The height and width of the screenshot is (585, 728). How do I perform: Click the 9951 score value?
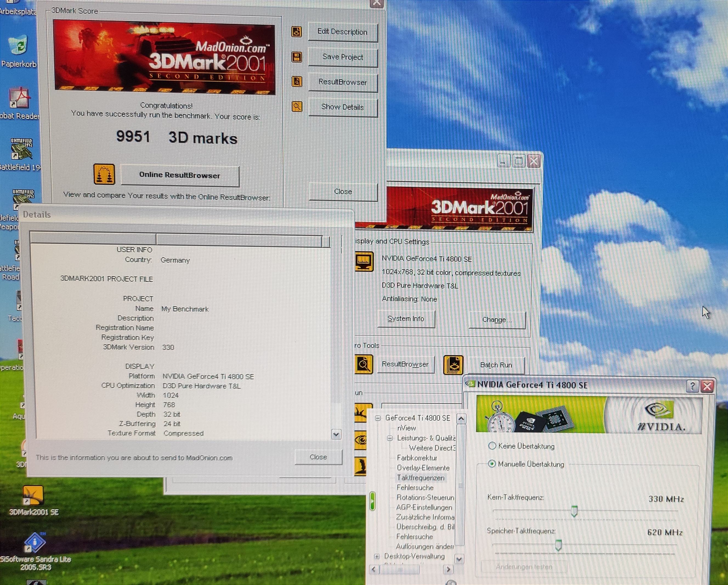[133, 137]
